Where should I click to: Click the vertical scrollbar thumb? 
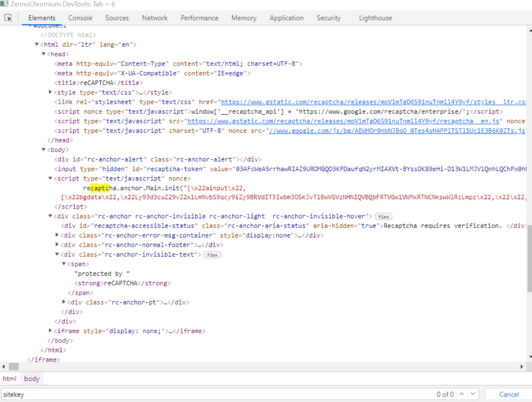click(530, 259)
